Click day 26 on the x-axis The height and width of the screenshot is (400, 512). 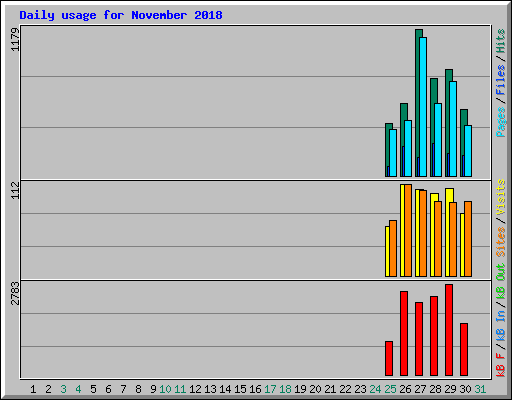tap(405, 389)
